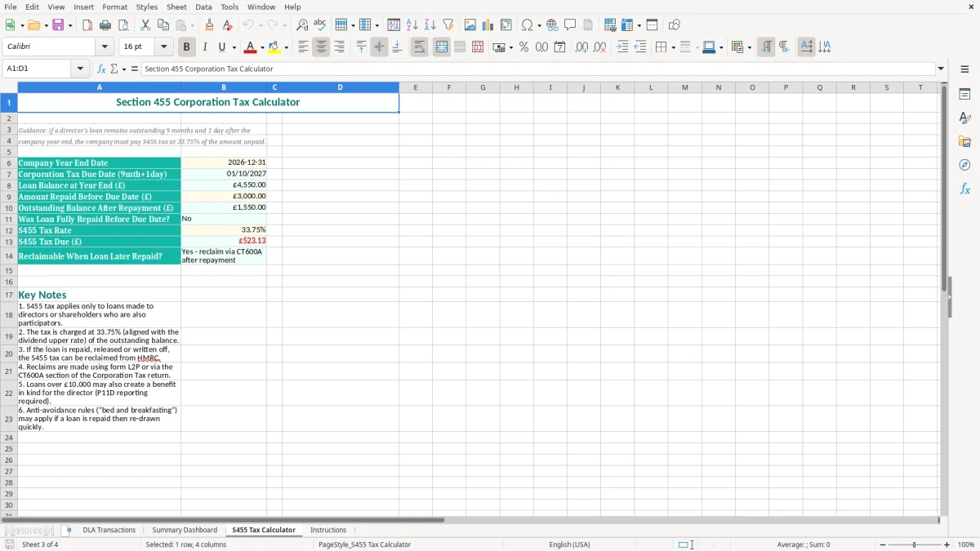
Task: Format cell as date
Action: (559, 47)
